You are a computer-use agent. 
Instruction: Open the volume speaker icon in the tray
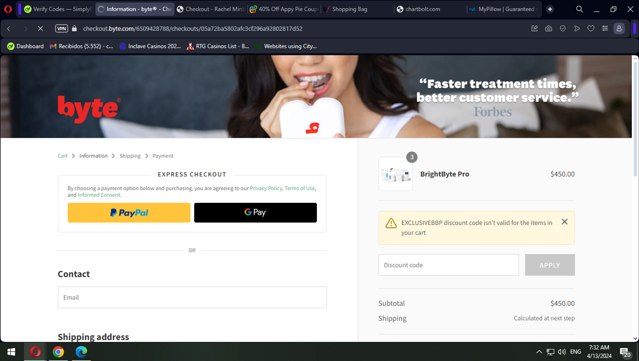[562, 352]
